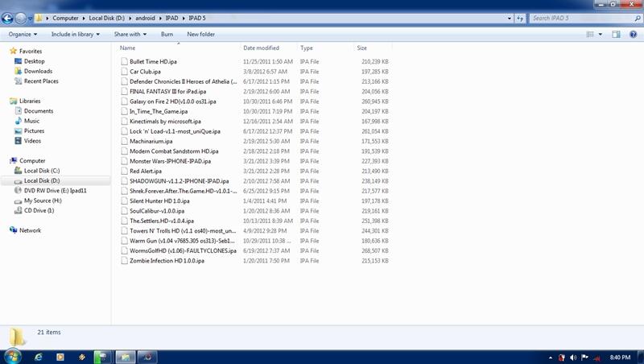Select CD Drive (I:) in sidebar
The height and width of the screenshot is (364, 644).
[x=39, y=210]
